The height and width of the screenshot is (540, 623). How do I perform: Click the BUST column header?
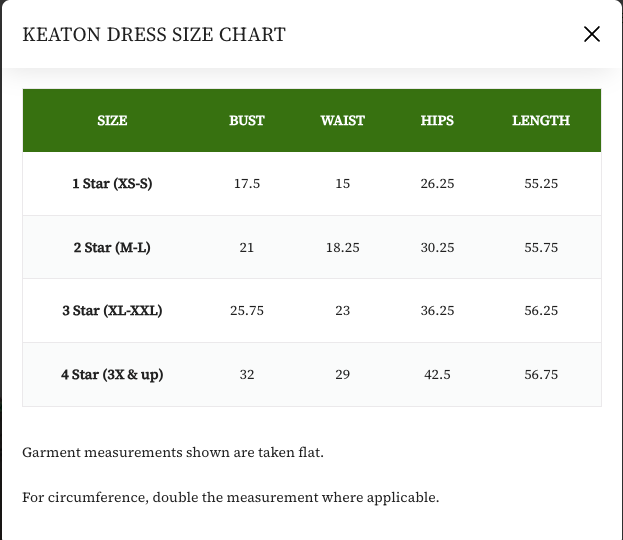(x=247, y=120)
